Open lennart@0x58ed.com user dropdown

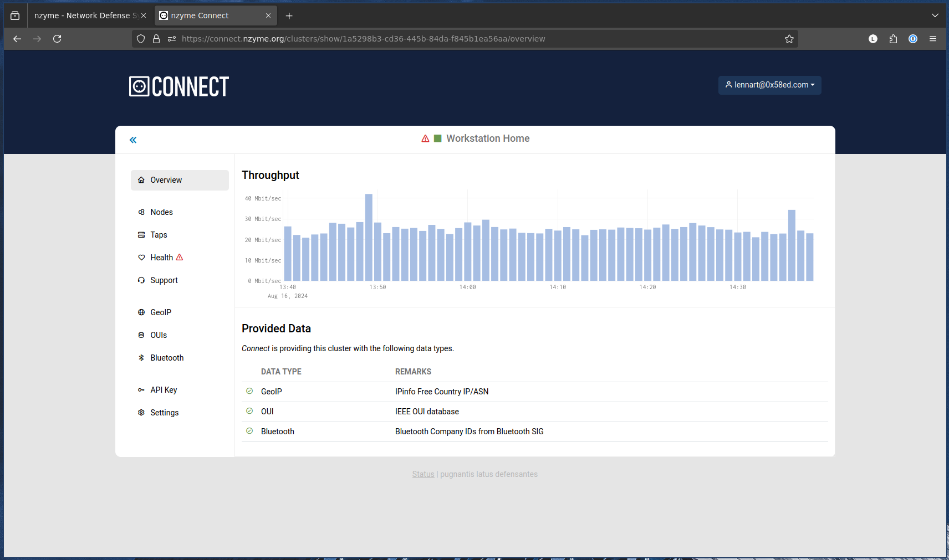(770, 85)
